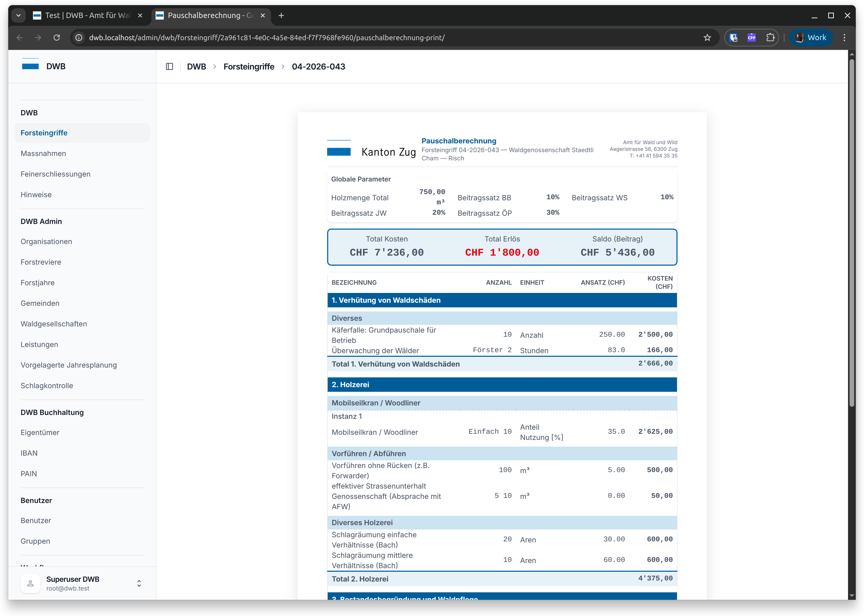
Task: Click the Bitwarden extension icon
Action: click(x=733, y=38)
